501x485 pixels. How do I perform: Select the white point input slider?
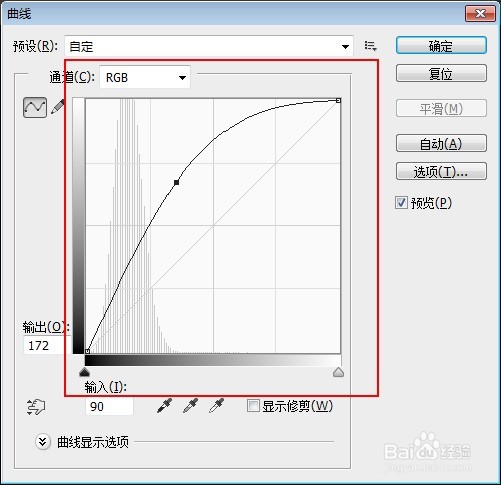[x=338, y=372]
